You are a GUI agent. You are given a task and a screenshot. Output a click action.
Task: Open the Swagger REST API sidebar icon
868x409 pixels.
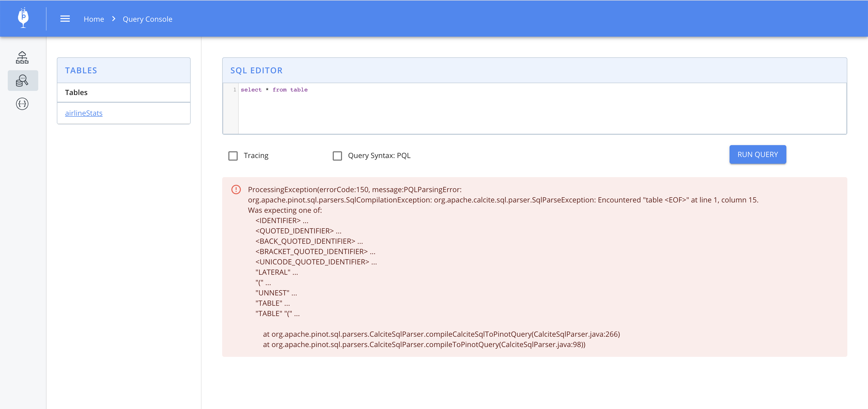point(22,104)
